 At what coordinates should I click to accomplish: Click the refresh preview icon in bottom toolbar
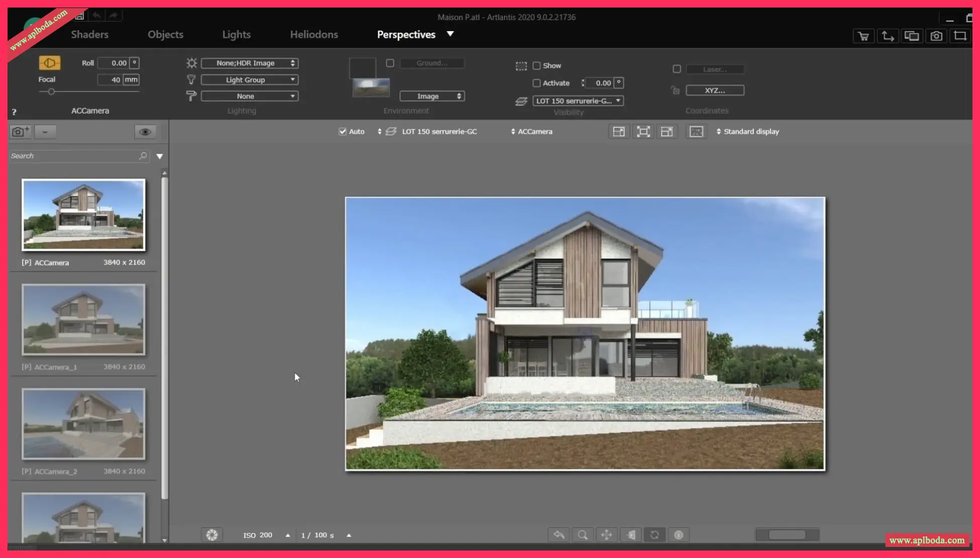coord(654,535)
